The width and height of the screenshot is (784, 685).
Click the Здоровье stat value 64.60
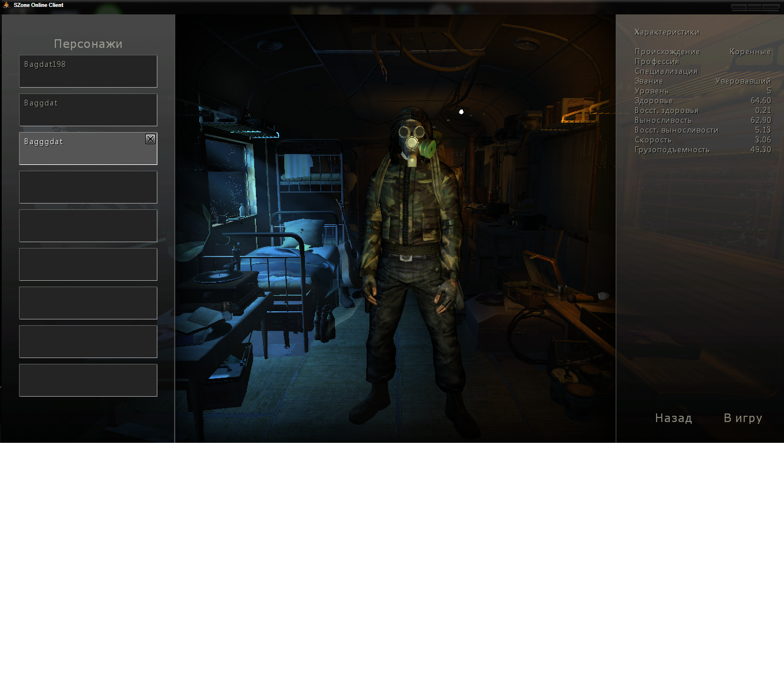click(760, 101)
